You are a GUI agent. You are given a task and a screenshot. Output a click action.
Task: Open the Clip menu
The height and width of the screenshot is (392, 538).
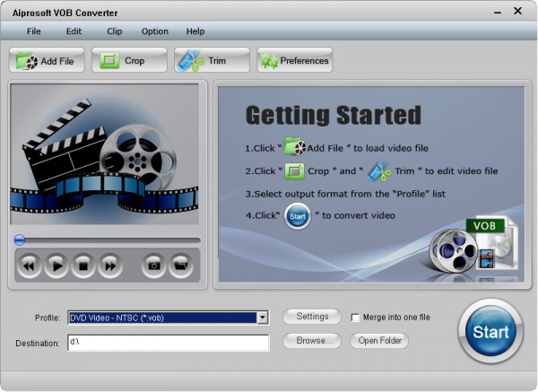click(115, 31)
